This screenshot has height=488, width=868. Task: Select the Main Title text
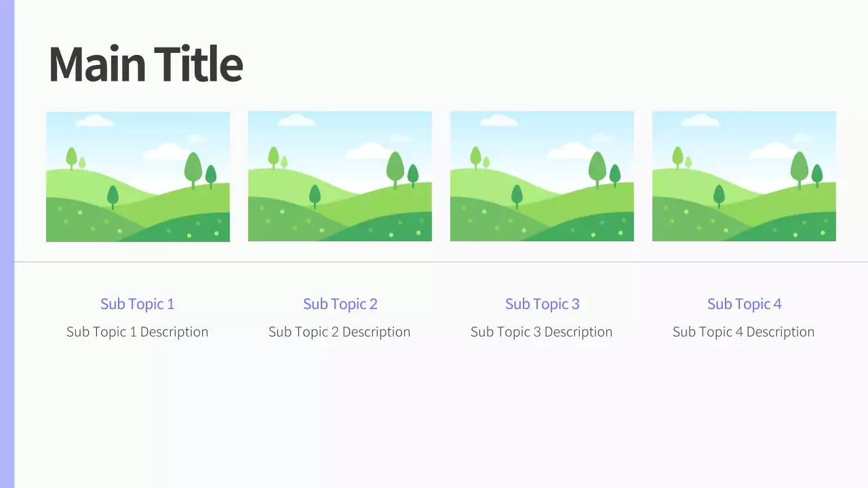[146, 64]
